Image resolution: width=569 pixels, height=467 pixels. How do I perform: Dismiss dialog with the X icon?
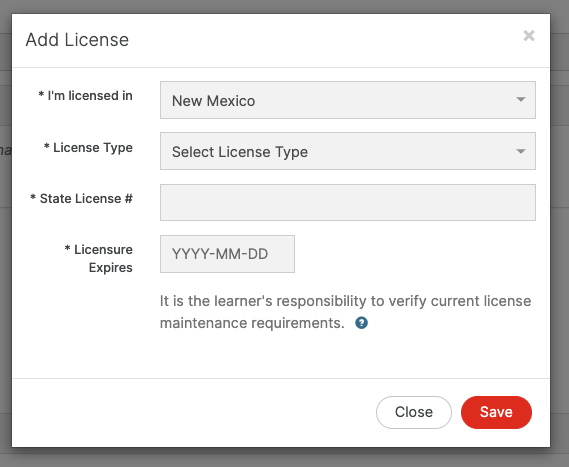pos(529,36)
